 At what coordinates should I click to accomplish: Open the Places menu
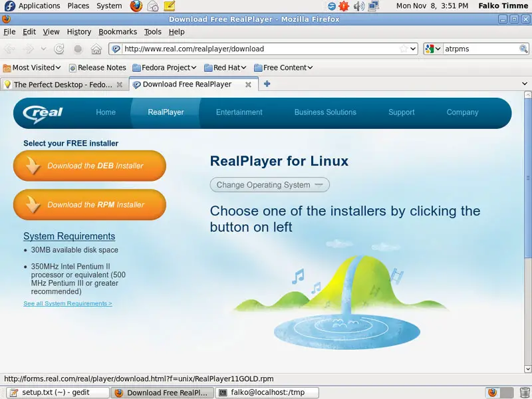(x=78, y=6)
